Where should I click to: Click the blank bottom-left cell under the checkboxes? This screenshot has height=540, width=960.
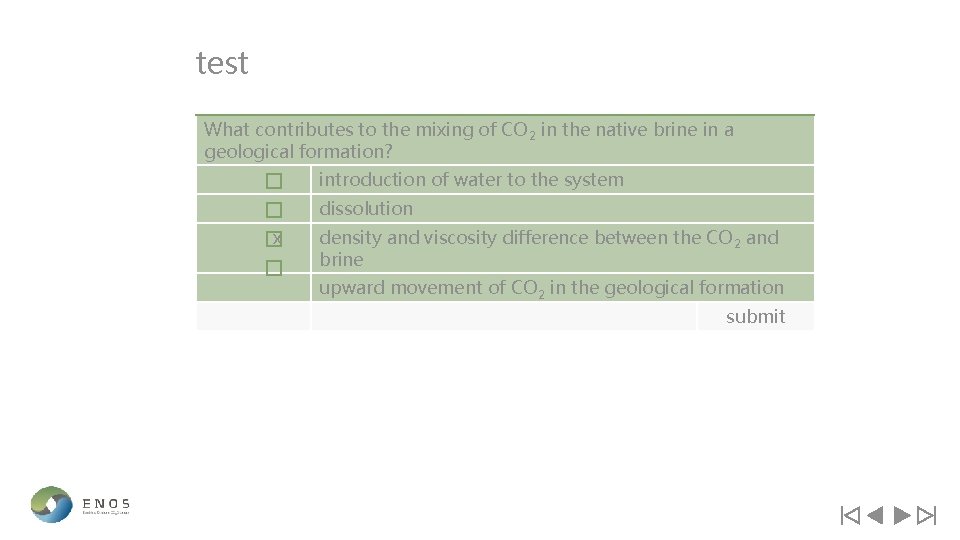(253, 317)
